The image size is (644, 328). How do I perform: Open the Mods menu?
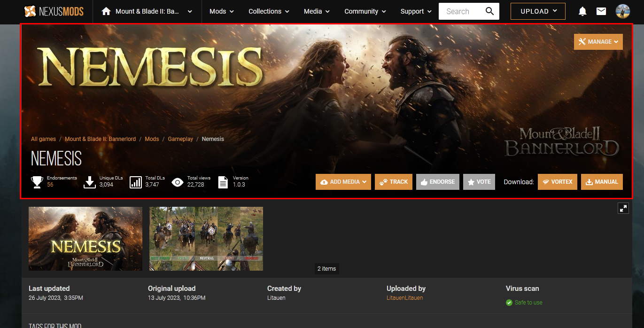[222, 11]
